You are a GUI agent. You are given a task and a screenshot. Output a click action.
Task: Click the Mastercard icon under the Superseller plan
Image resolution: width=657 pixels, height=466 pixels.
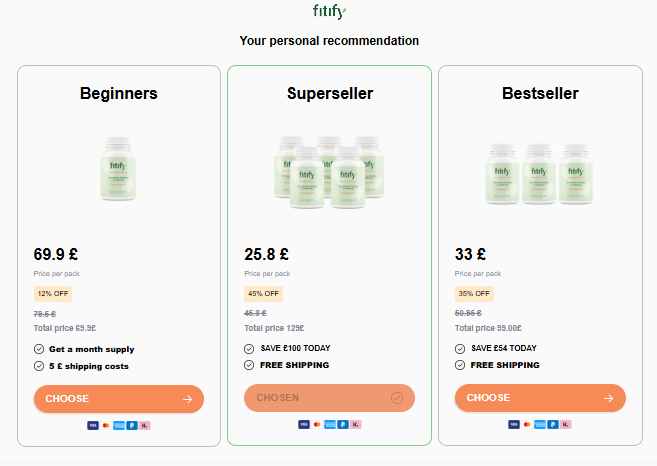point(316,425)
